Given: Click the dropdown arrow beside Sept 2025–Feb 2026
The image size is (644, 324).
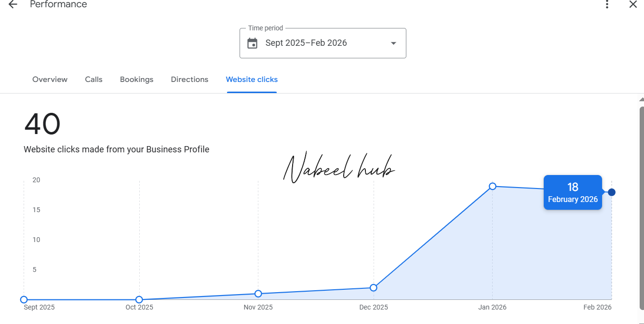Looking at the screenshot, I should [393, 43].
